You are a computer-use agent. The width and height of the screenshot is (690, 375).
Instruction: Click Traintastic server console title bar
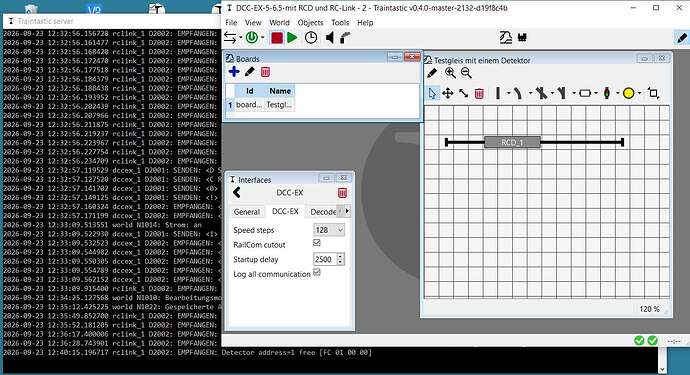pyautogui.click(x=112, y=21)
